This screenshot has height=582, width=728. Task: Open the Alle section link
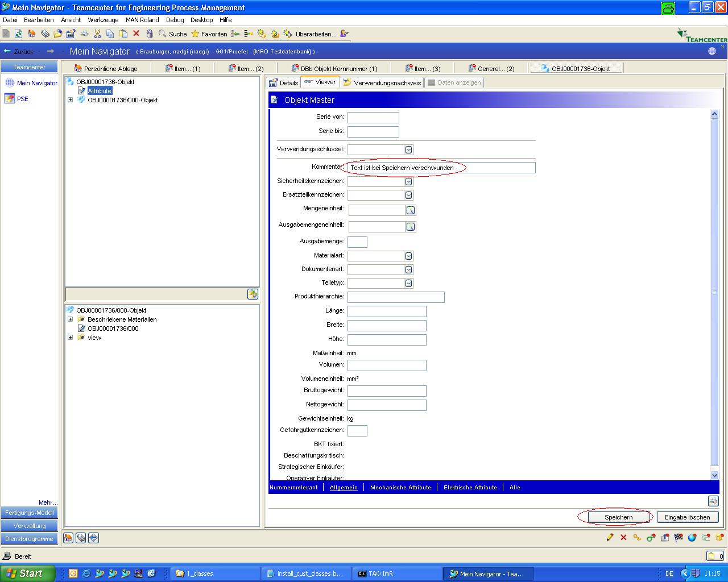click(515, 488)
